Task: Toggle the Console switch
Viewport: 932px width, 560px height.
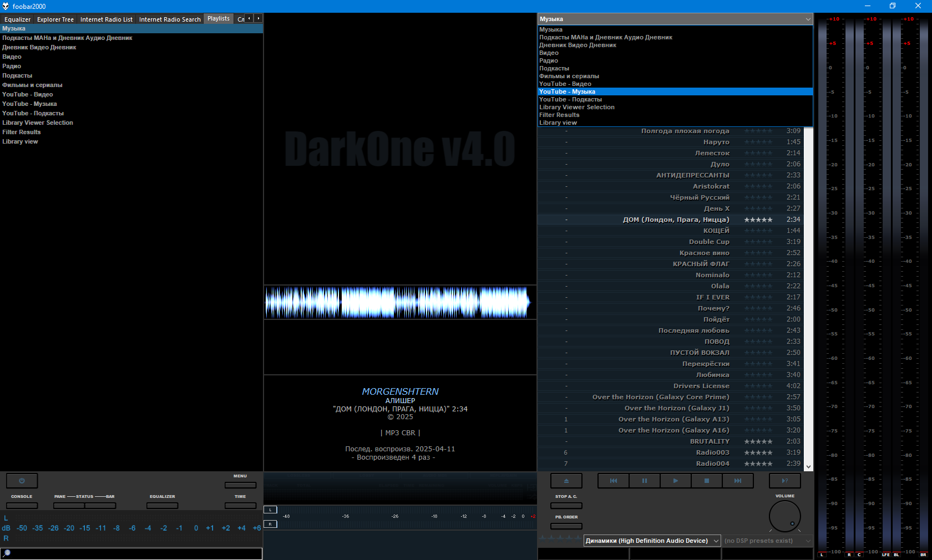Action: (22, 506)
